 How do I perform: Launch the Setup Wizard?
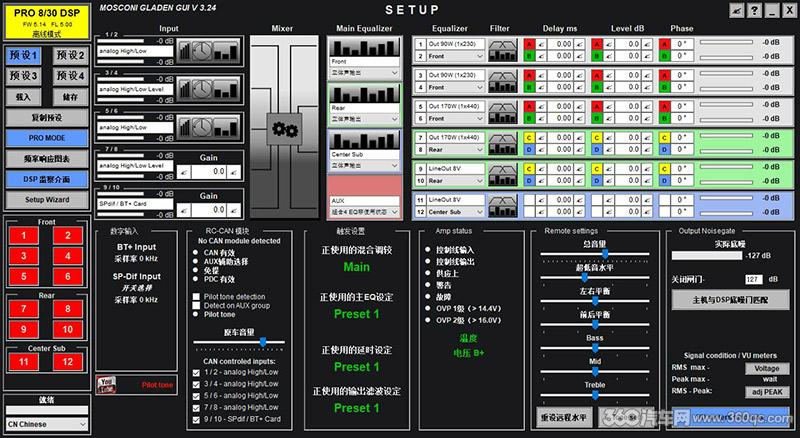coord(47,200)
